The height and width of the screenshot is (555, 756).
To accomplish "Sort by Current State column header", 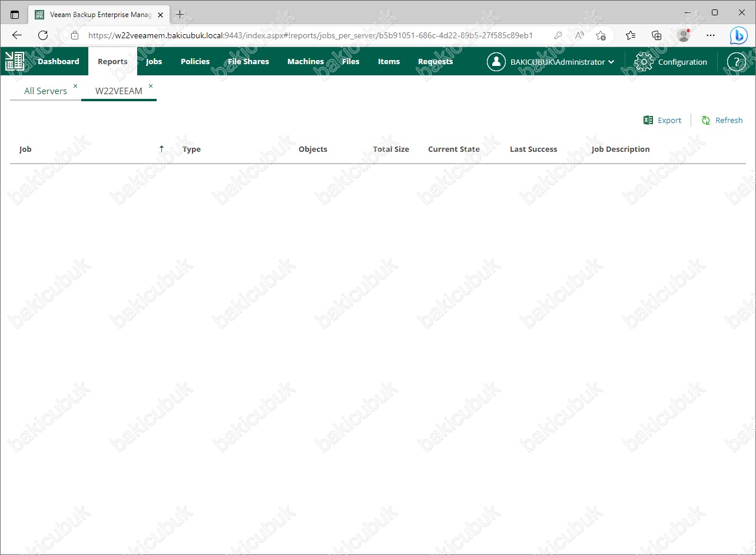I will (x=454, y=149).
